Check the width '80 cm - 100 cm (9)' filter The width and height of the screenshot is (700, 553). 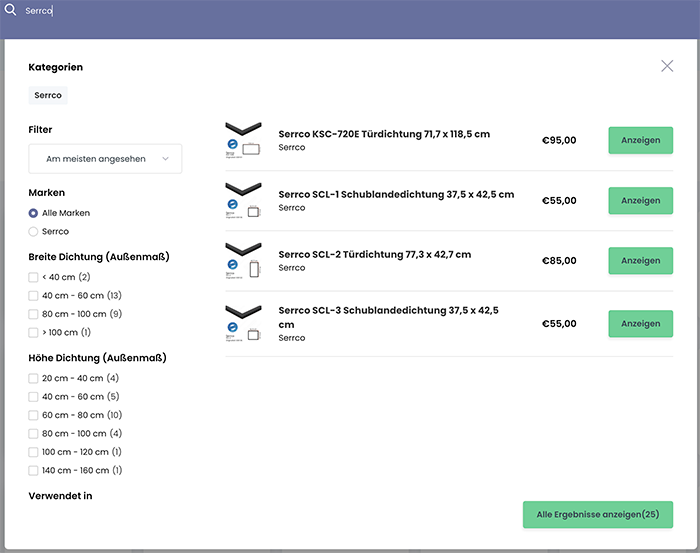click(33, 314)
